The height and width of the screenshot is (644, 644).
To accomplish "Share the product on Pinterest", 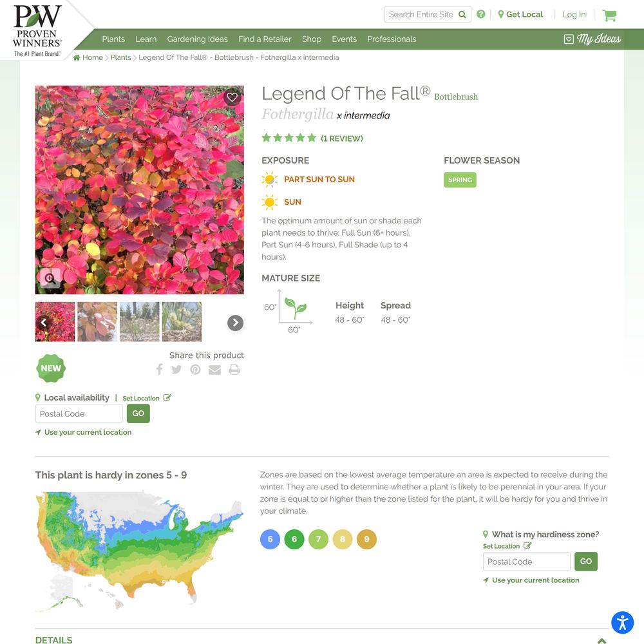I will tap(196, 370).
